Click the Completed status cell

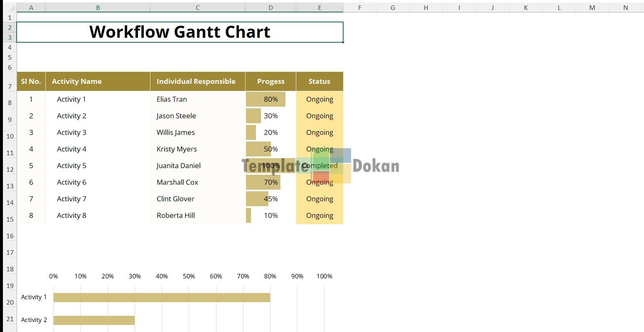pos(320,166)
